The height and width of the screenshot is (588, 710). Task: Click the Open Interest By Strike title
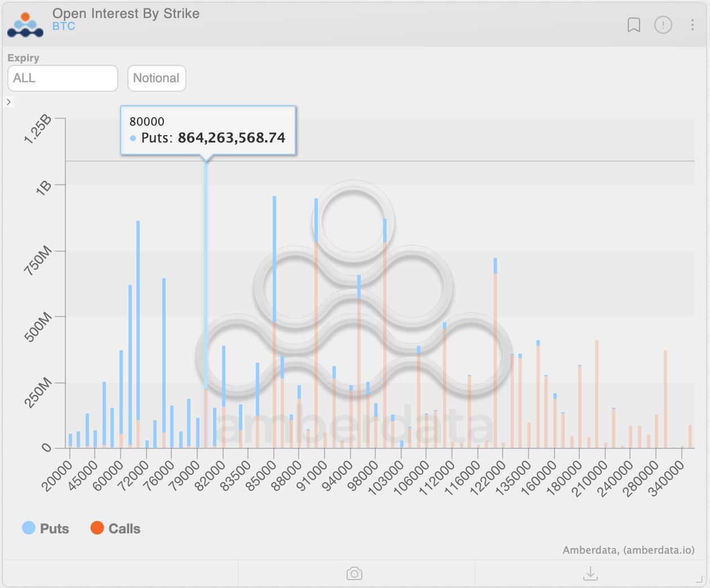click(126, 14)
